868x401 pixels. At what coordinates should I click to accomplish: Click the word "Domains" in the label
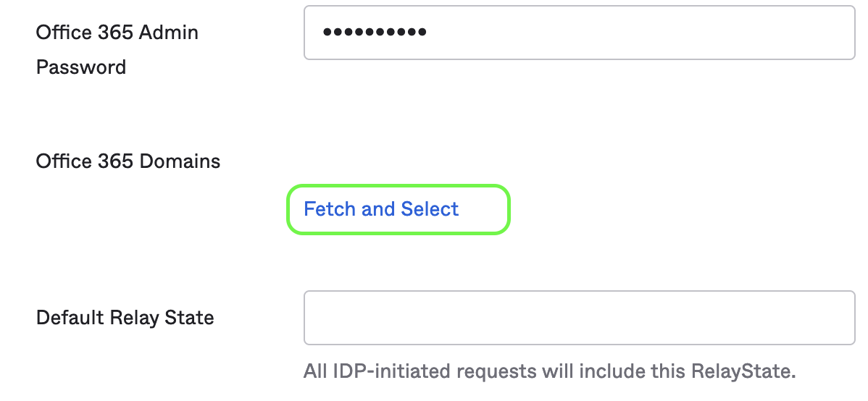(x=186, y=161)
